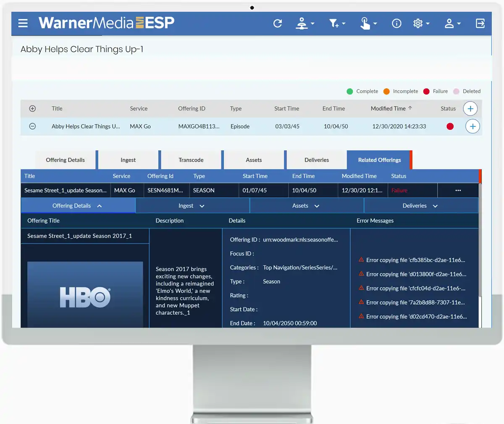Click the '10/04/2050 00:59:00' end date value
Screen dimensions: 504x424
point(290,323)
